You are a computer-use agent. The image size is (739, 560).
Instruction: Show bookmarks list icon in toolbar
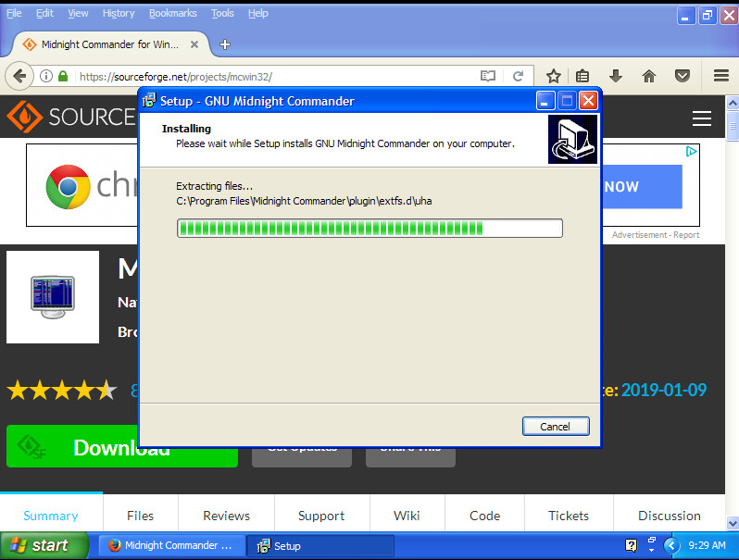click(582, 76)
